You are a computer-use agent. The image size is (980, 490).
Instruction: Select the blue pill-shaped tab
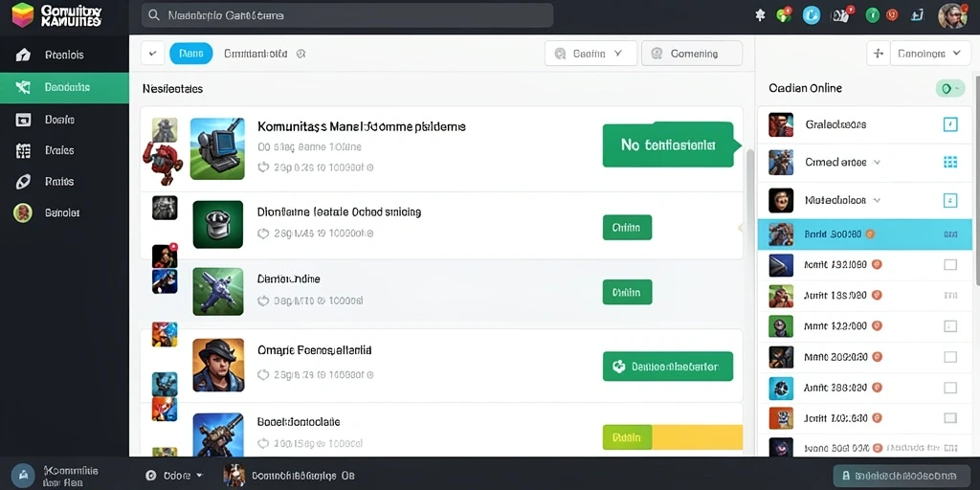pyautogui.click(x=190, y=54)
